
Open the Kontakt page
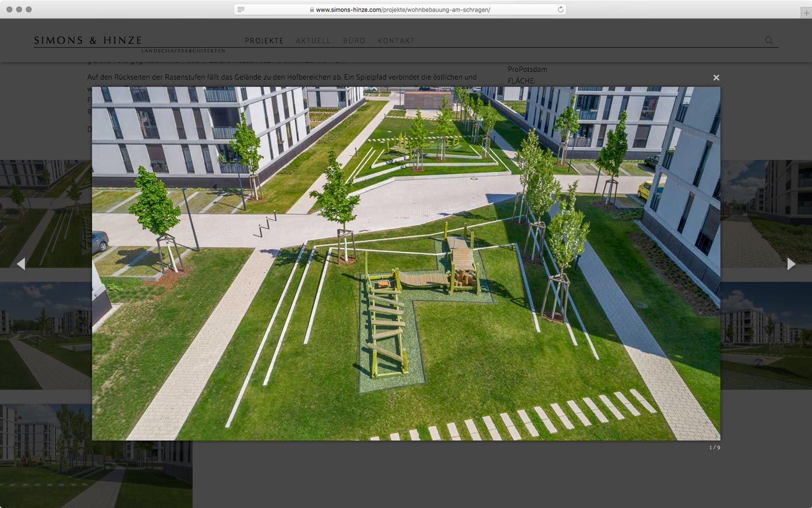(x=396, y=41)
